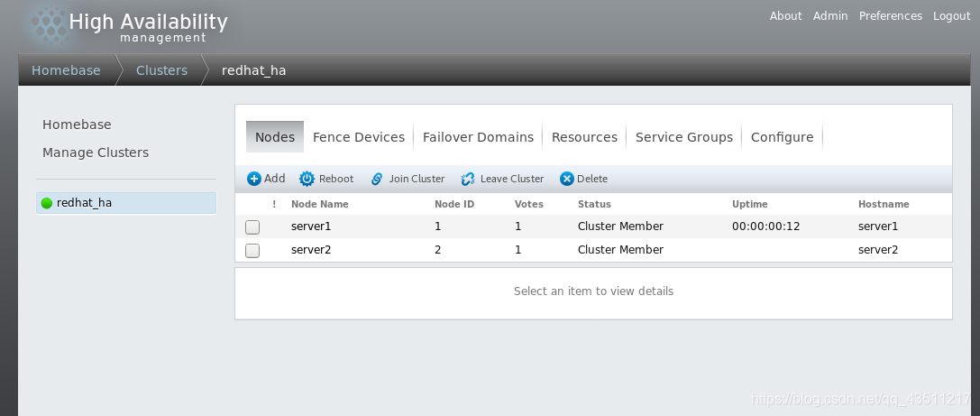Click the Reboot text label
Viewport: 980px width, 416px height.
tap(336, 179)
